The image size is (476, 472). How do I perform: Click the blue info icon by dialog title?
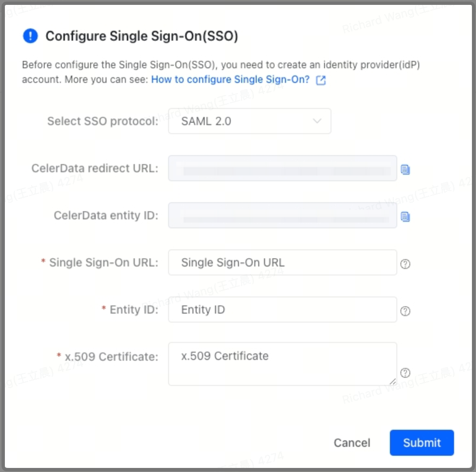(x=30, y=36)
